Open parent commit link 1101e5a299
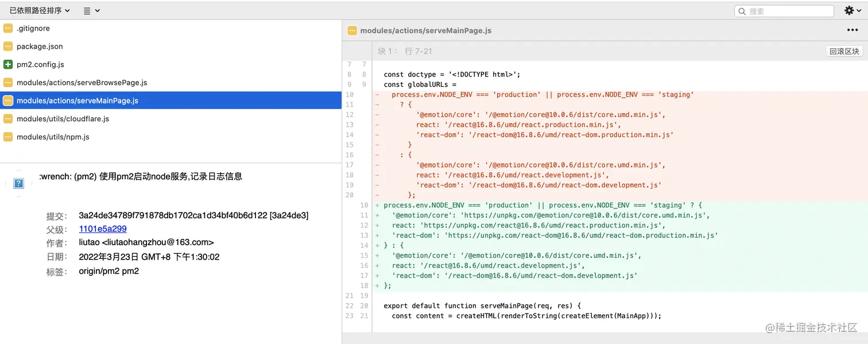 [103, 229]
